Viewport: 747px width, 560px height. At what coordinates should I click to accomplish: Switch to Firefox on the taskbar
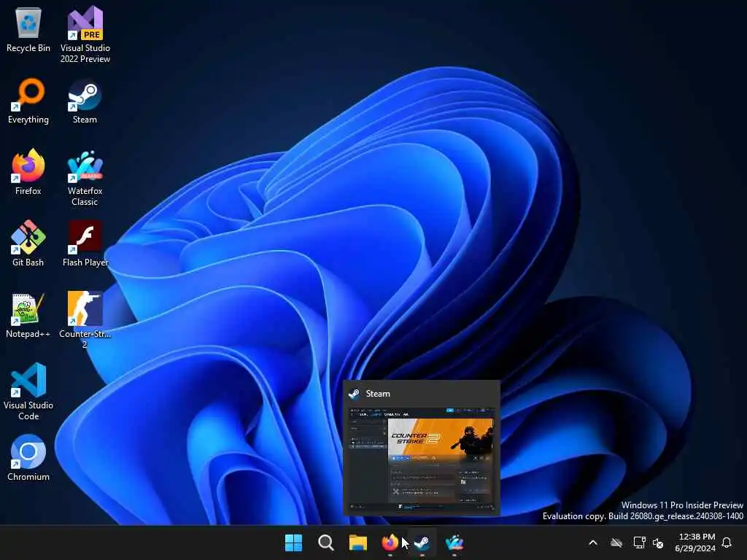pyautogui.click(x=390, y=542)
